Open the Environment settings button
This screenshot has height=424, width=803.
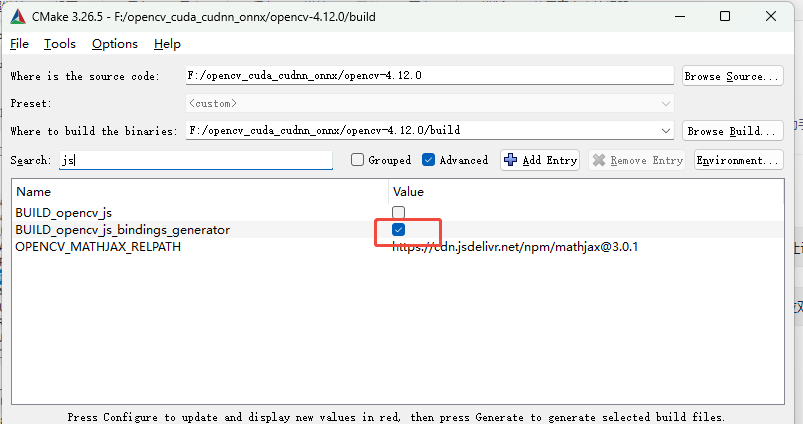738,160
